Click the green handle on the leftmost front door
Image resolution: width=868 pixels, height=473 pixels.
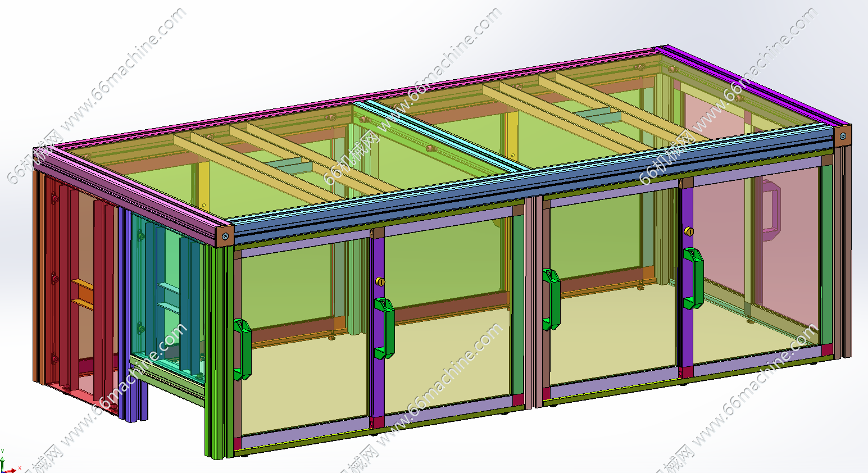point(242,349)
